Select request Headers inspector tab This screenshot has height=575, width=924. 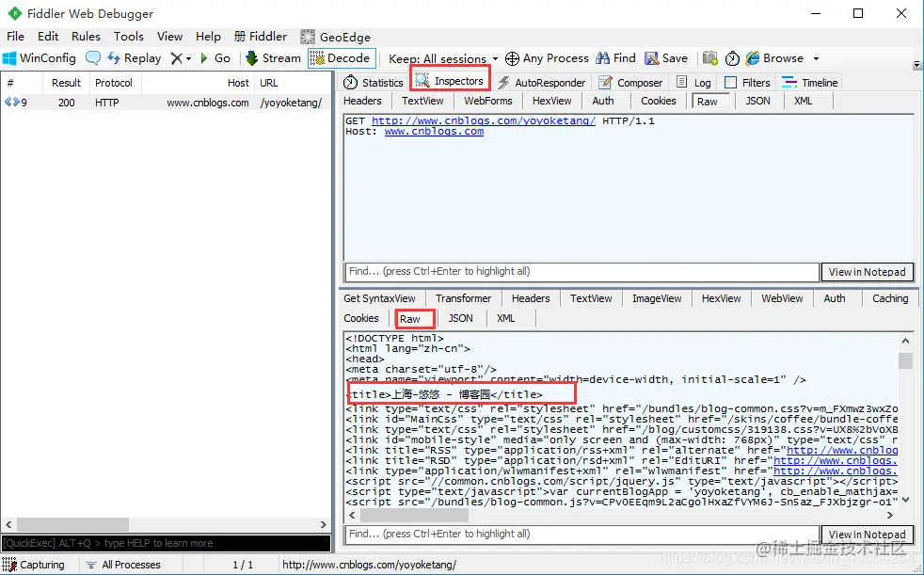point(362,101)
